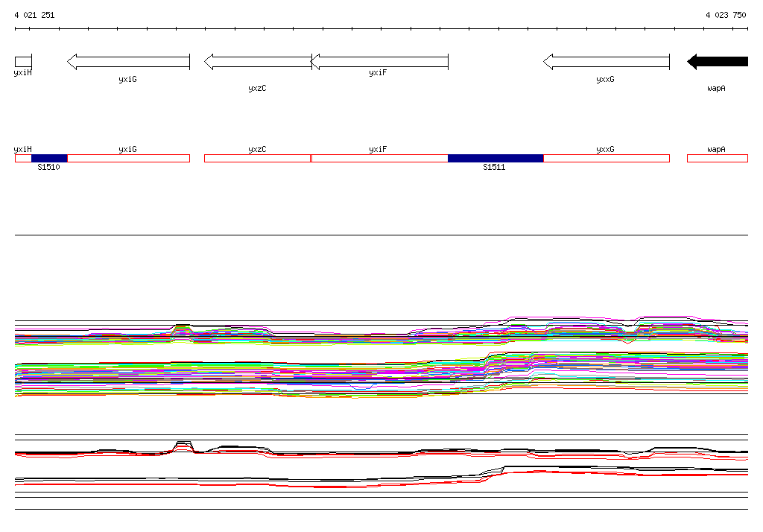Select the black wapA gene arrow

[x=718, y=61]
